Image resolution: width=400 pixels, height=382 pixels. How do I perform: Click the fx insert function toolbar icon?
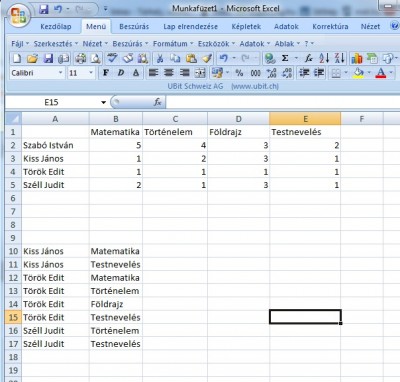pyautogui.click(x=309, y=58)
